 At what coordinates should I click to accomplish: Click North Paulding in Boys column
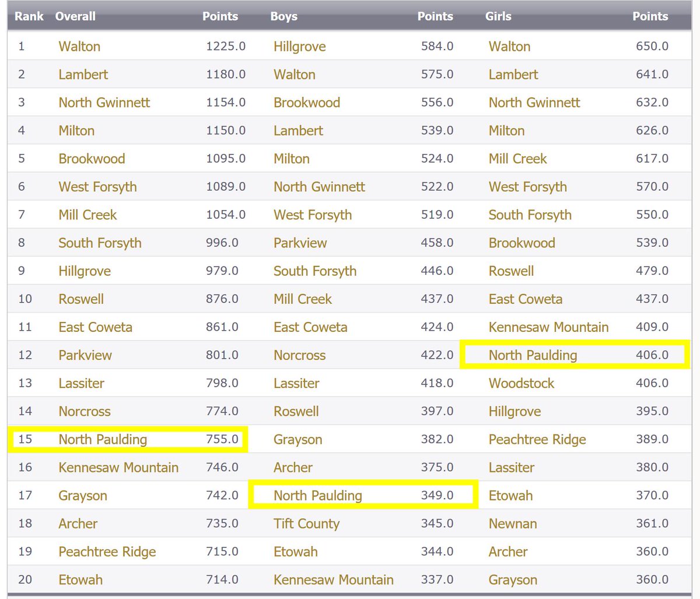click(318, 496)
